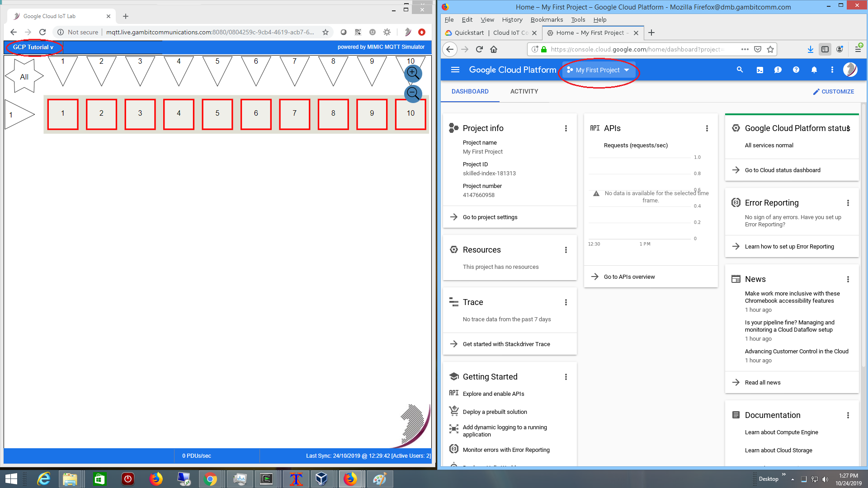Switch to Quickstart Cloud IoT tab
868x488 pixels.
pos(491,33)
